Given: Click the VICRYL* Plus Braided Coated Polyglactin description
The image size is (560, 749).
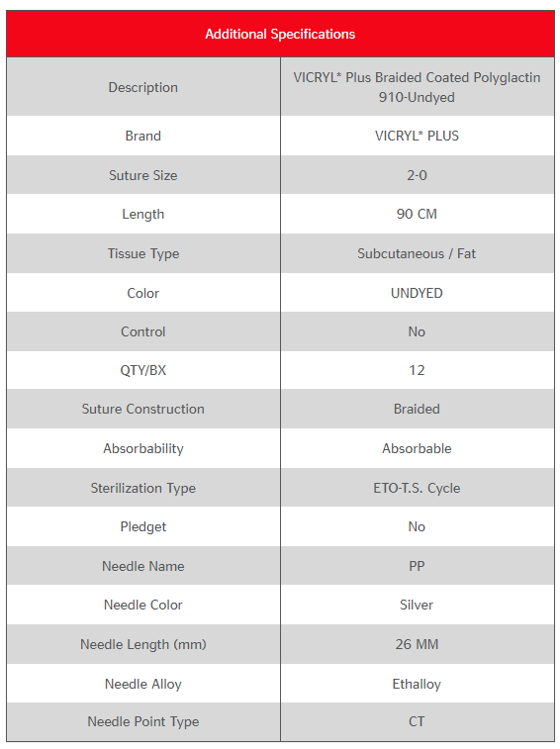Looking at the screenshot, I should pos(417,87).
